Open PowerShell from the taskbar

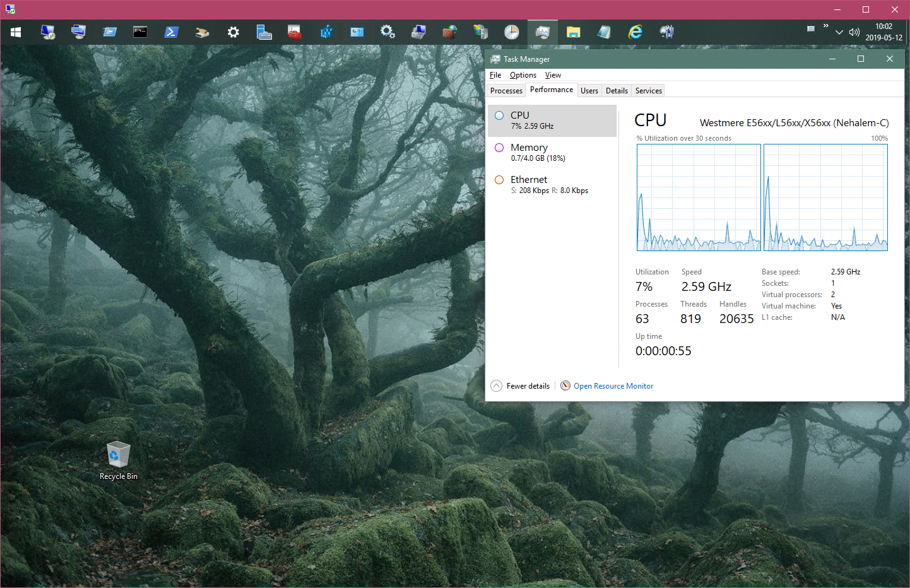pos(172,32)
